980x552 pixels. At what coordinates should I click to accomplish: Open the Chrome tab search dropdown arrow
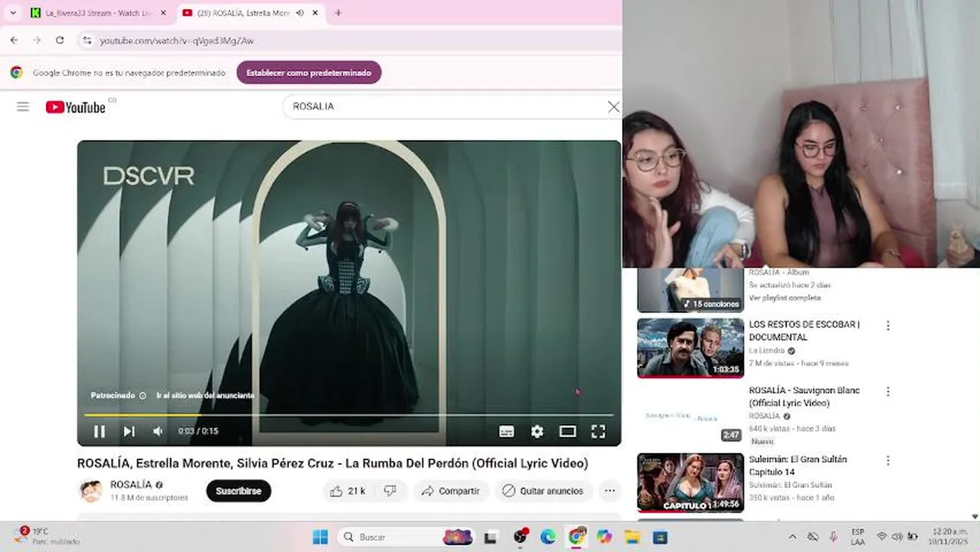13,13
